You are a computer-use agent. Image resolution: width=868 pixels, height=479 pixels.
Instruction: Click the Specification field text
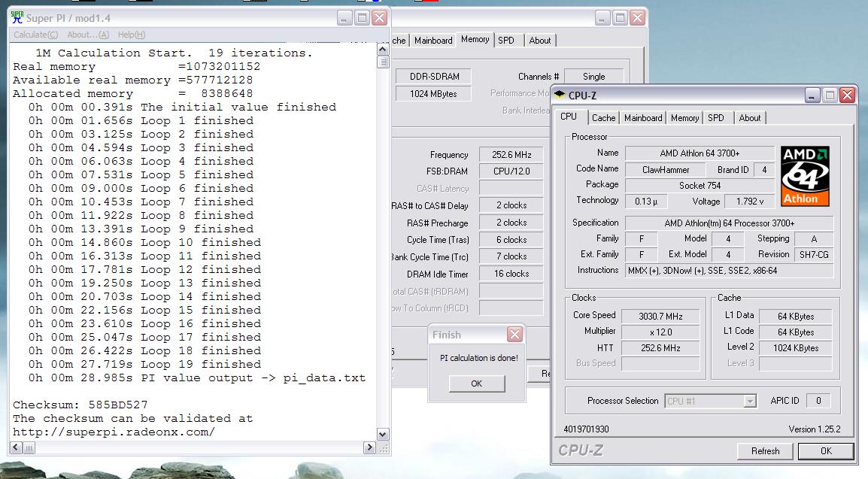pos(729,223)
